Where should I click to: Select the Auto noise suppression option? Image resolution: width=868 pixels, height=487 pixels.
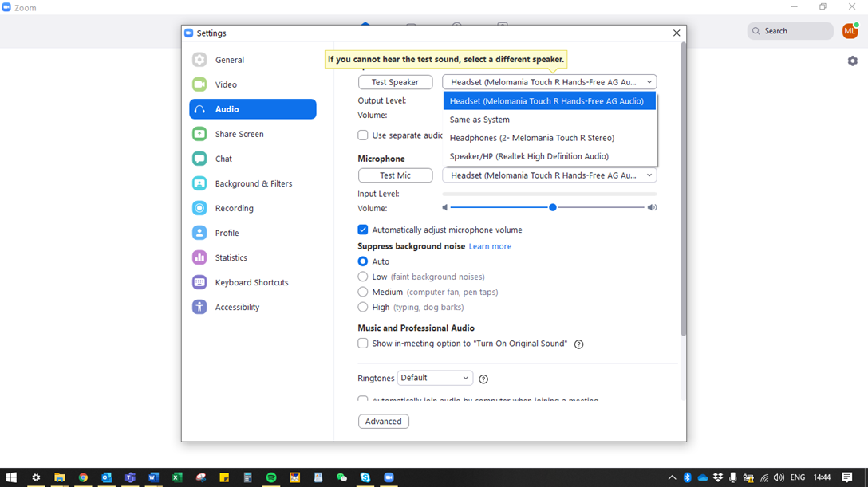[x=362, y=261]
